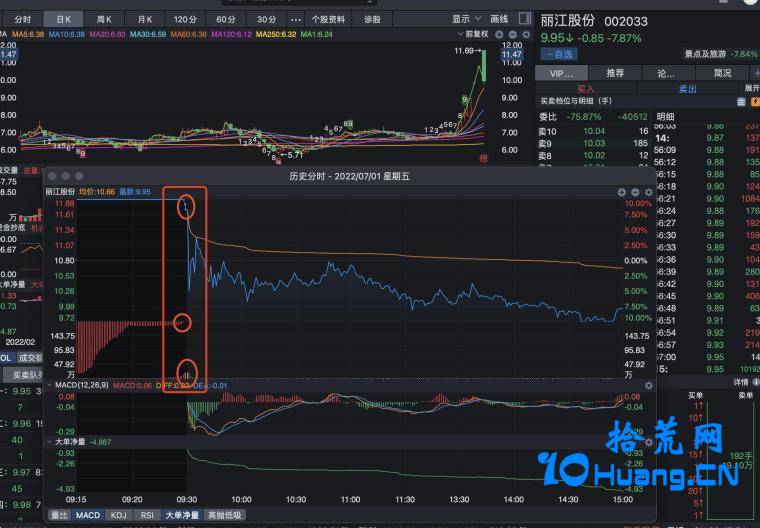Open the 前复权 adjustment dropdown

point(473,34)
